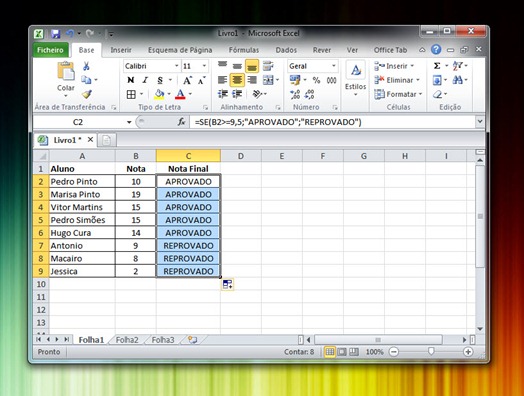Toggle underline S formatting

coord(160,80)
